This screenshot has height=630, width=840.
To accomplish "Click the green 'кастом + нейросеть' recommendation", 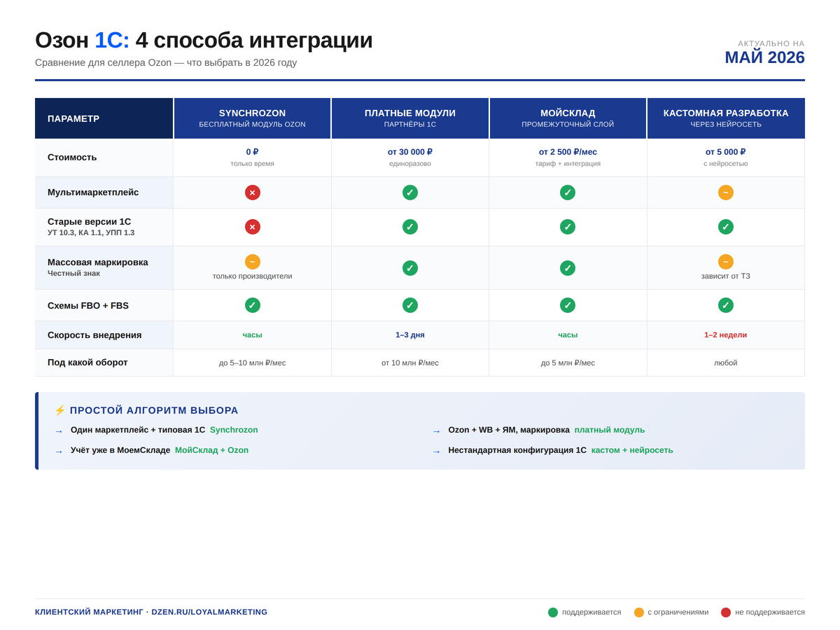I will [632, 450].
